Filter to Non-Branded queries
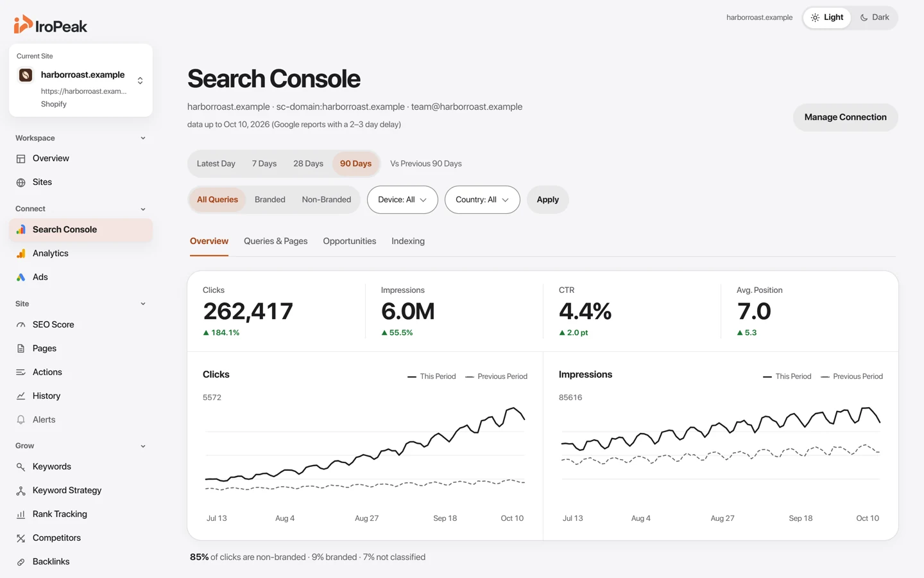Image resolution: width=924 pixels, height=578 pixels. (327, 200)
